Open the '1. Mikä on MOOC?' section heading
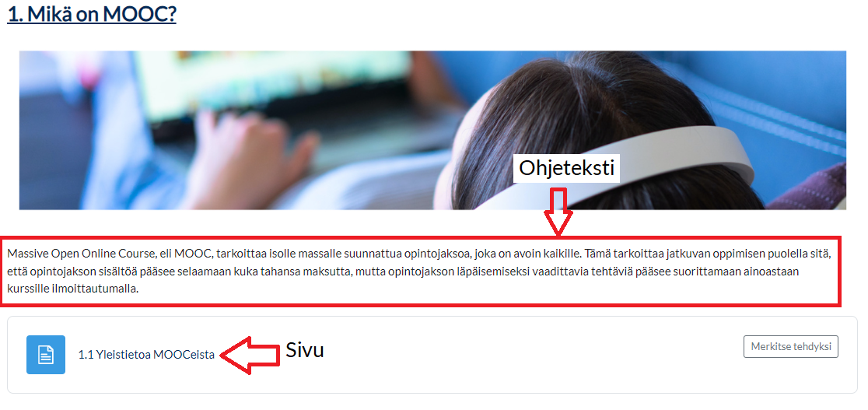 [x=92, y=13]
